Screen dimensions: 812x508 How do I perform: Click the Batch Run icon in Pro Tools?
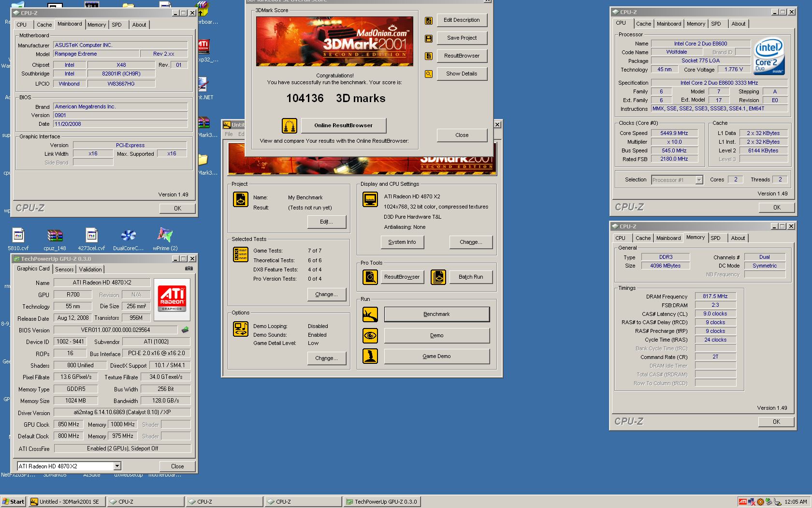coord(438,277)
